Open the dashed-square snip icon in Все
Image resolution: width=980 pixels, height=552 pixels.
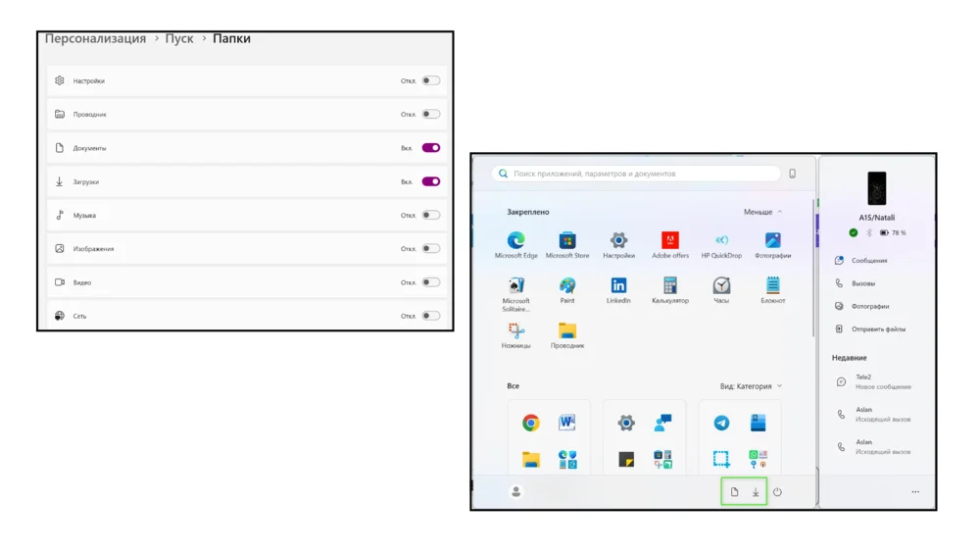click(720, 460)
